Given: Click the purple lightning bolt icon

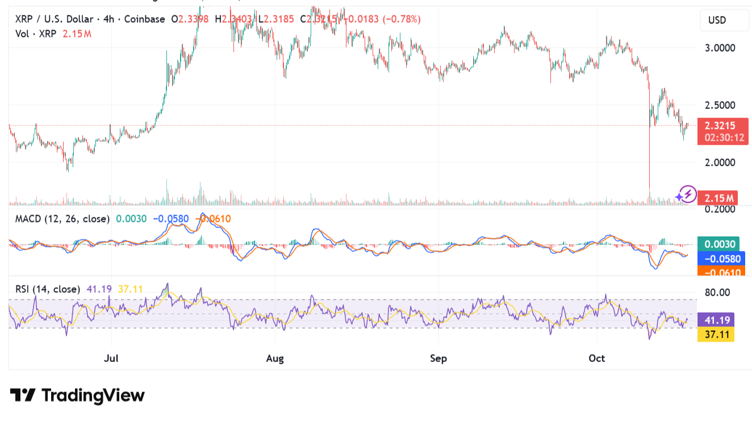Looking at the screenshot, I should [x=687, y=194].
